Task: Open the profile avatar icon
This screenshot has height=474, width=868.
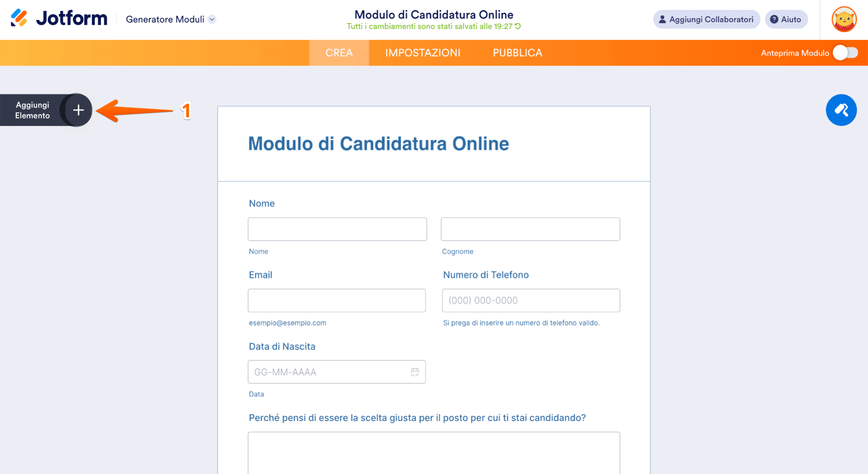Action: point(844,19)
